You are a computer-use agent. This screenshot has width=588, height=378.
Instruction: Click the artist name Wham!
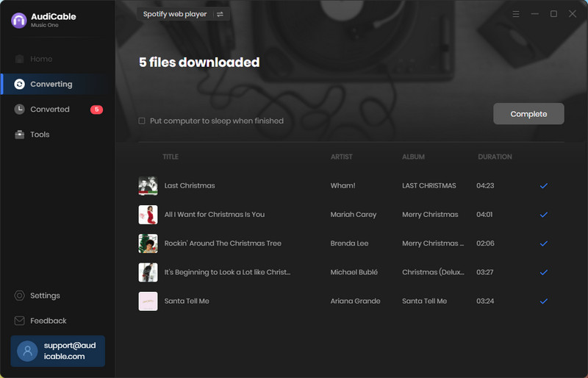[x=343, y=186]
